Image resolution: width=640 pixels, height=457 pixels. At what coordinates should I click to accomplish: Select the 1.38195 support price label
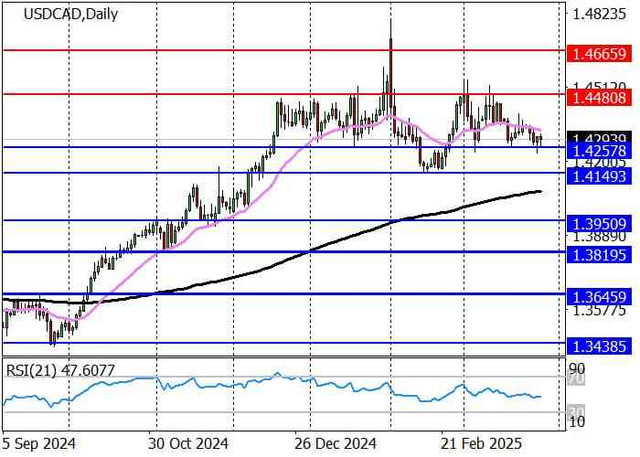point(599,255)
